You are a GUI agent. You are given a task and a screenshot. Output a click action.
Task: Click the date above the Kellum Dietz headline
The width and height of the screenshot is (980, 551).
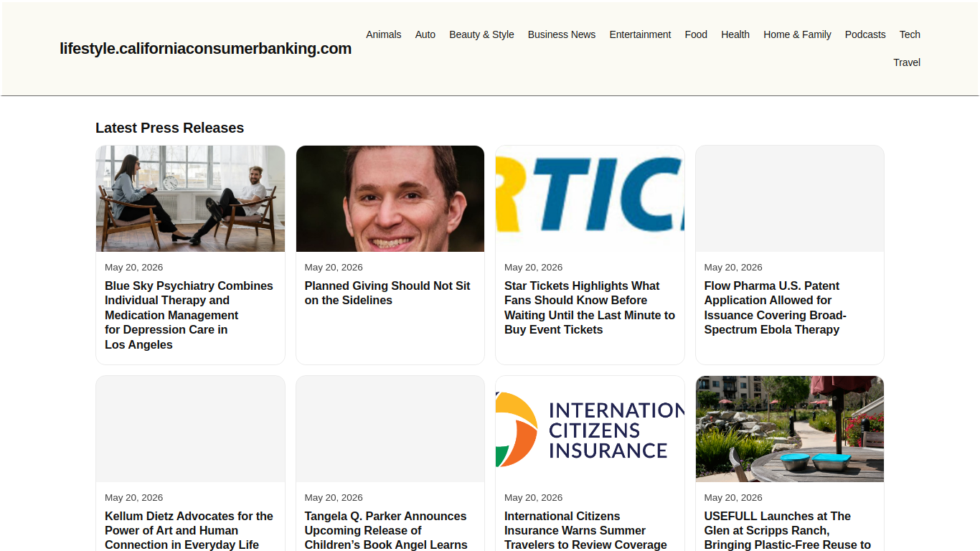[x=134, y=497]
